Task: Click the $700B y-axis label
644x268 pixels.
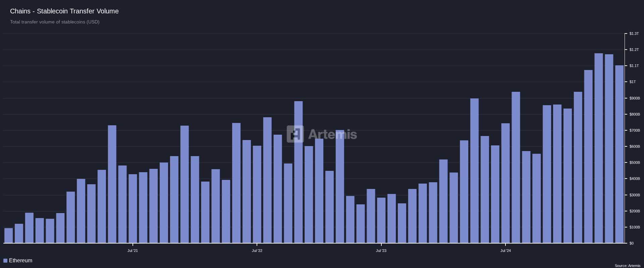Action: (635, 130)
